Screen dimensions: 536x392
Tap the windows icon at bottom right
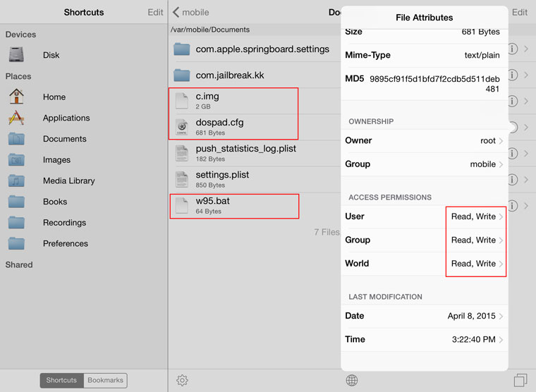pos(520,380)
